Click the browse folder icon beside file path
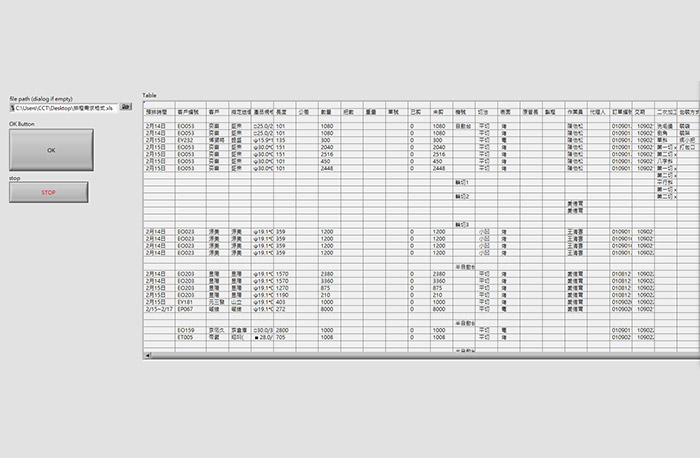The width and height of the screenshot is (700, 458). tap(126, 107)
